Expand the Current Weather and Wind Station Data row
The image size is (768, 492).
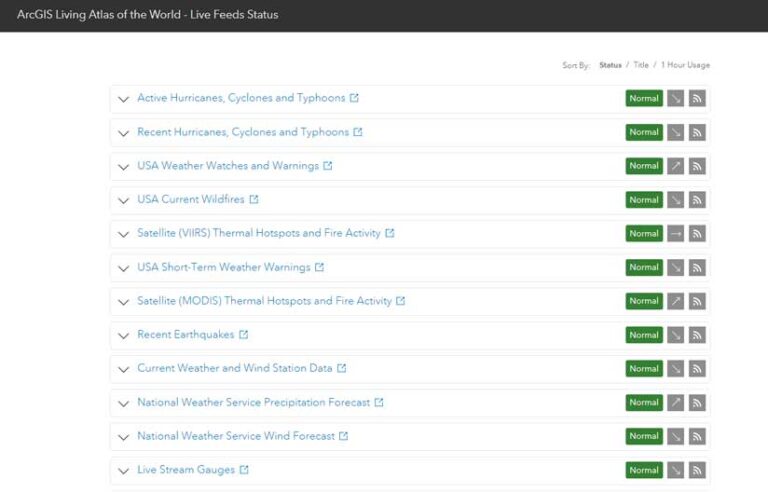[x=123, y=370]
